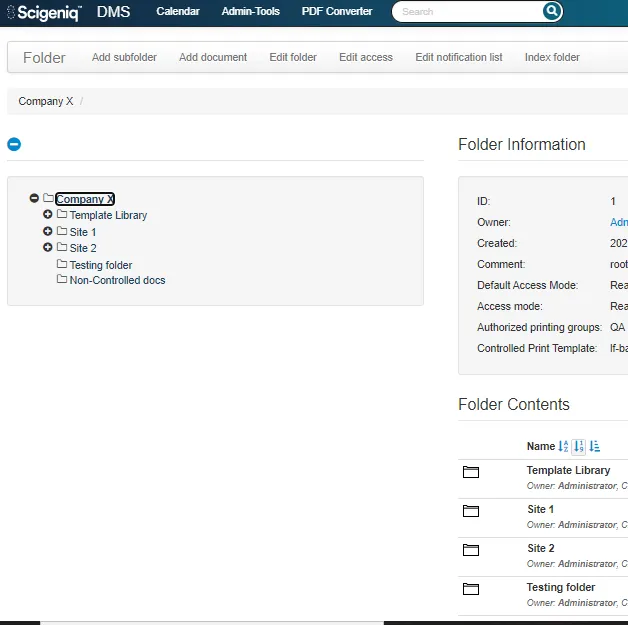
Task: Click the Site 1 folder icon in contents
Action: (x=471, y=511)
